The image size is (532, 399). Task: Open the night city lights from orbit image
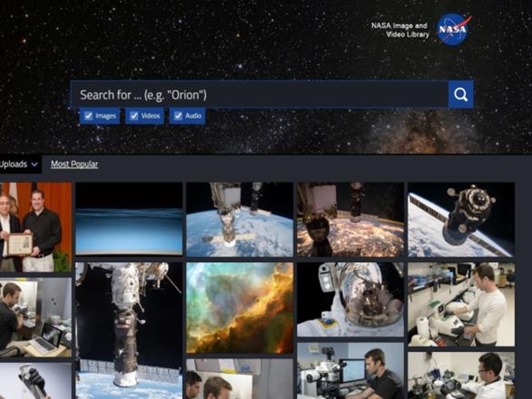(350, 220)
